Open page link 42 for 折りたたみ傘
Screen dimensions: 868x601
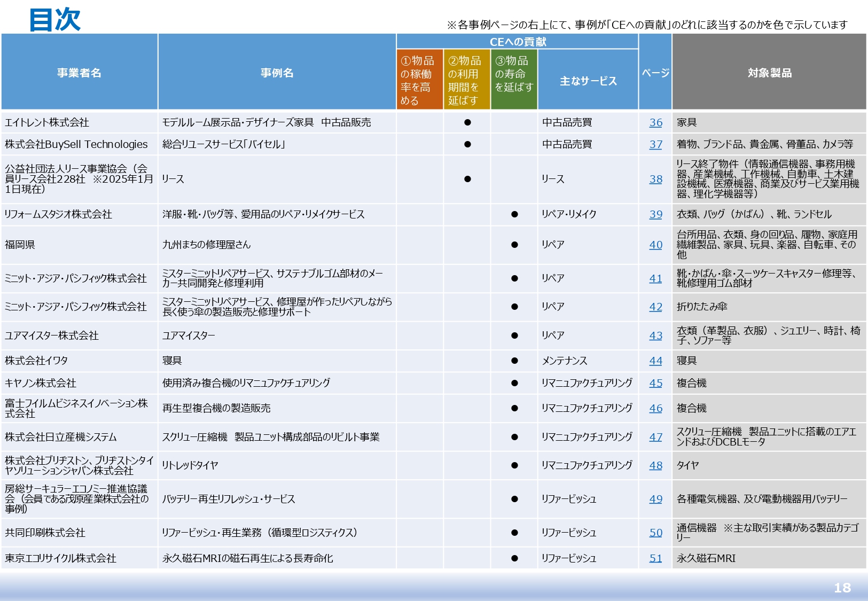(655, 307)
